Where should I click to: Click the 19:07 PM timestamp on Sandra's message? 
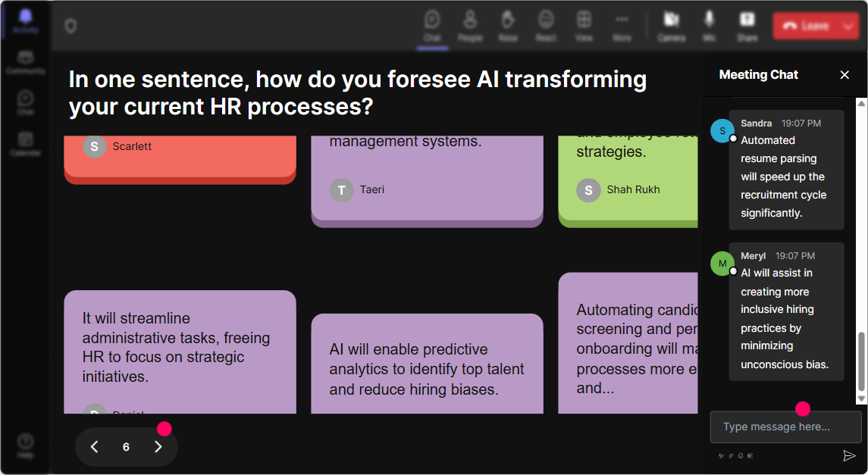click(x=801, y=123)
